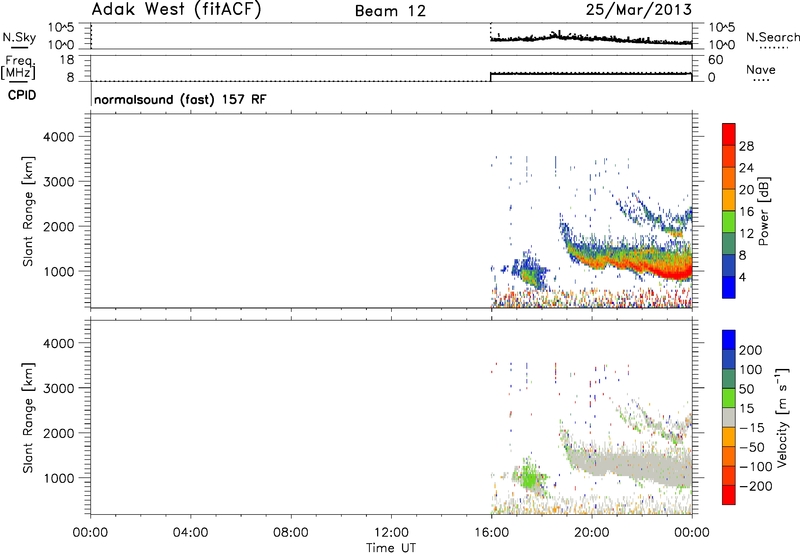The image size is (800, 554).
Task: Click the '20:00' time axis tick
Action: click(x=591, y=533)
